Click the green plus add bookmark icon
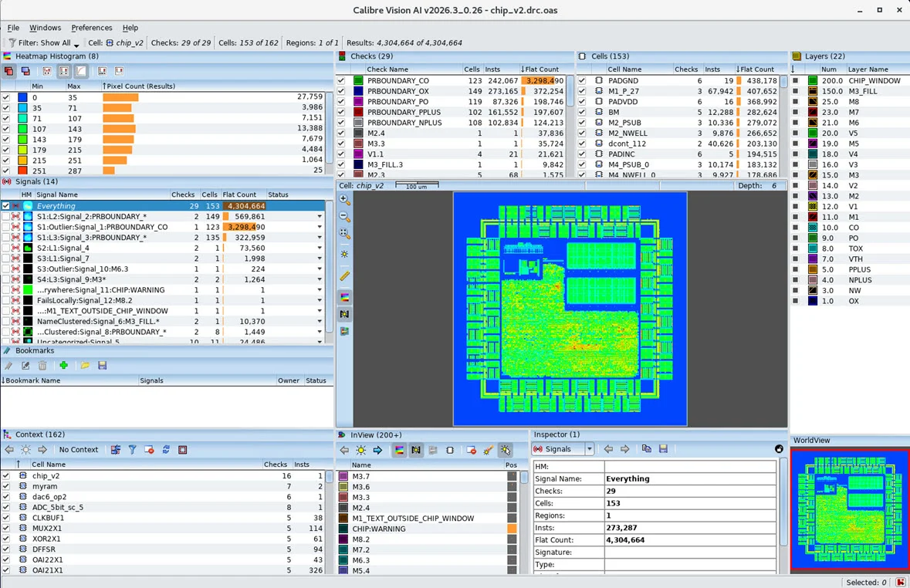The height and width of the screenshot is (588, 910). [63, 366]
